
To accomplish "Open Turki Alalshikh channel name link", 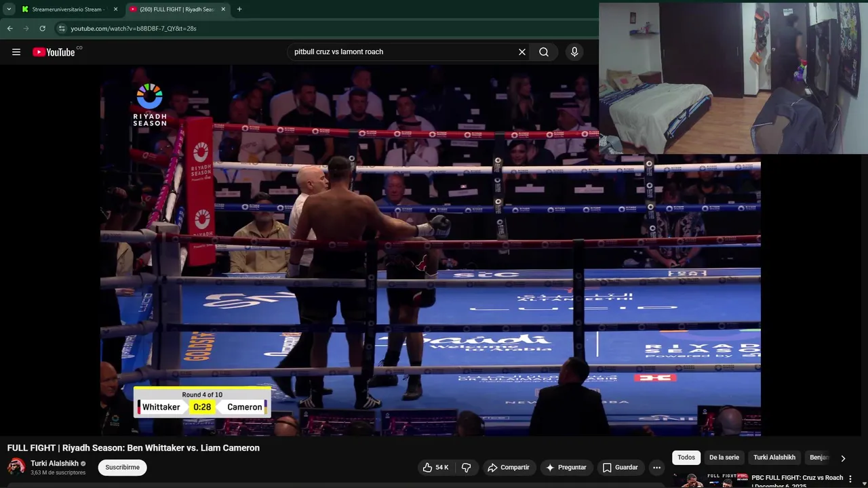I will [x=54, y=464].
